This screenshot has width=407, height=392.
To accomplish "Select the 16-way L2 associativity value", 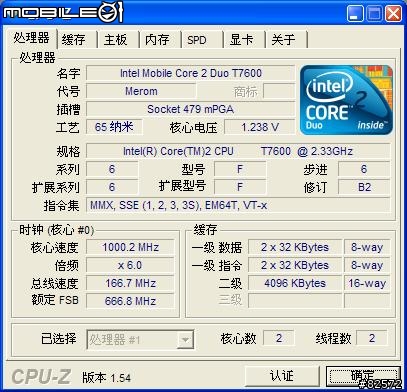I will click(x=367, y=283).
